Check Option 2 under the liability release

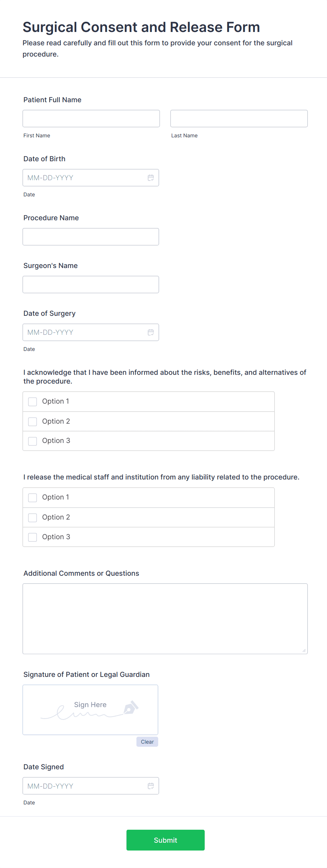[32, 517]
